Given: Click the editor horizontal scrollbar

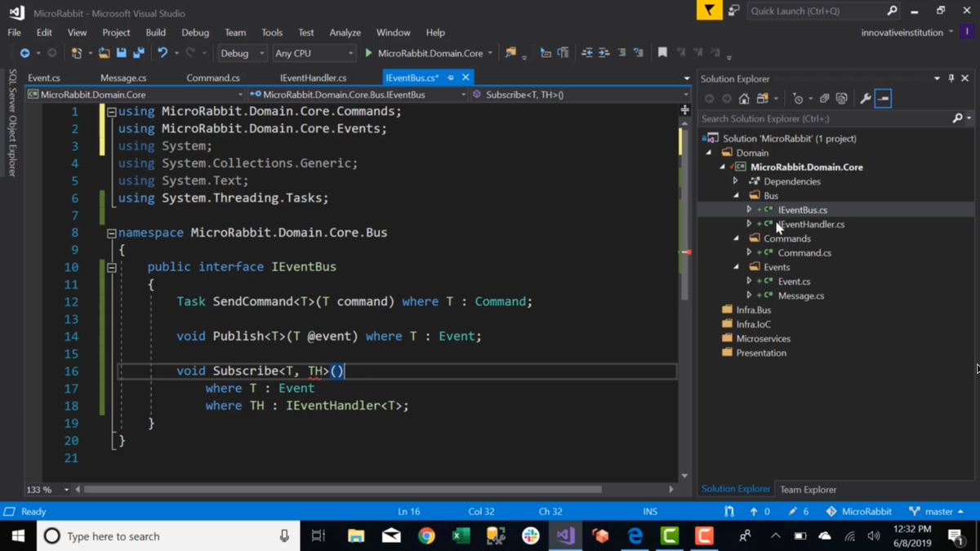Looking at the screenshot, I should [342, 490].
